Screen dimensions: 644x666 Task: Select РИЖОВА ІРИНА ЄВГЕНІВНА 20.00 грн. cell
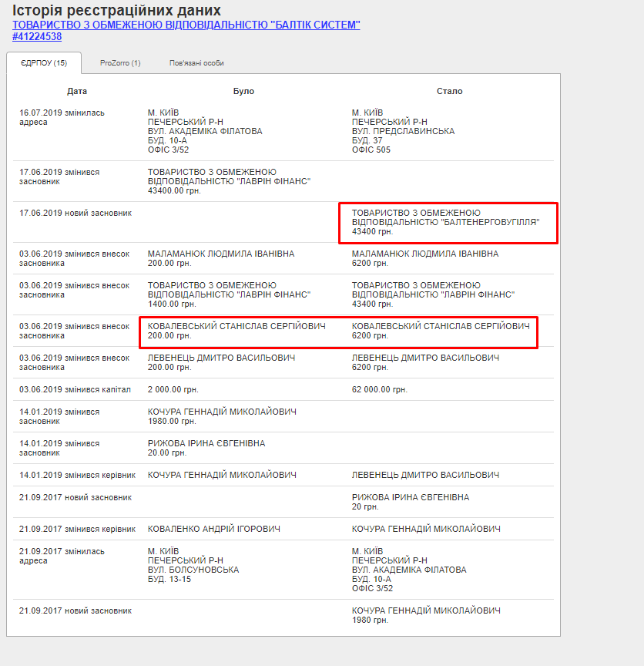tap(206, 448)
